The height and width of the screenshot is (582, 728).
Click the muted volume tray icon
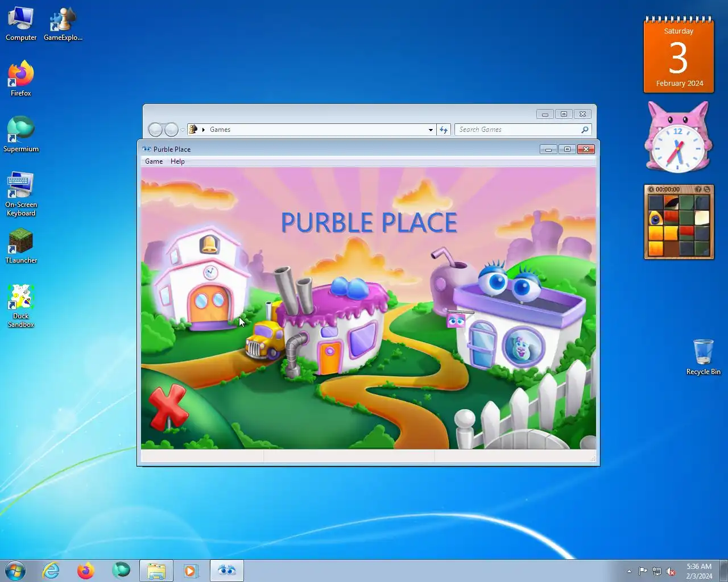(671, 571)
